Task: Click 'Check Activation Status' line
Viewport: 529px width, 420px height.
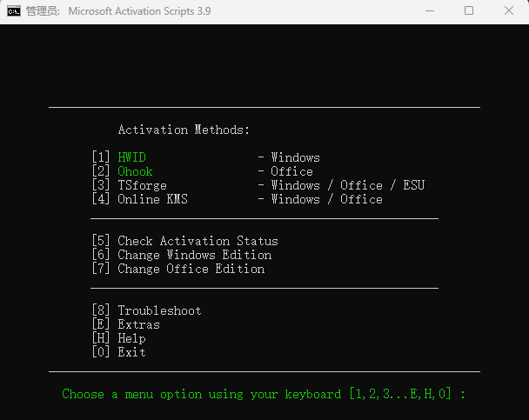Action: (x=198, y=241)
